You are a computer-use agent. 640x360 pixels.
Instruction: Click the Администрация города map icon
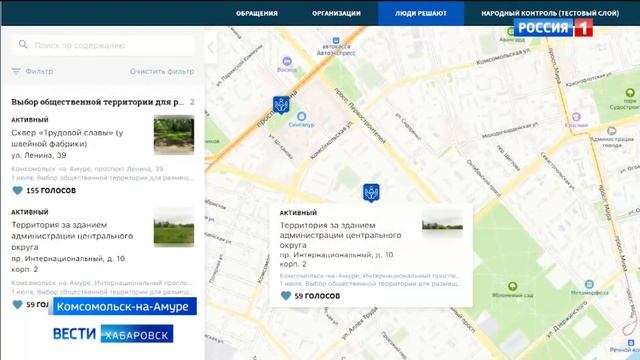611,131
